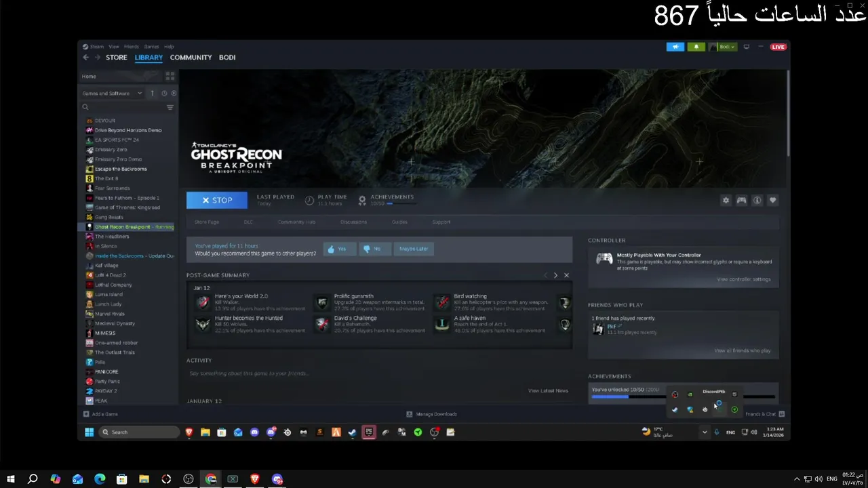The height and width of the screenshot is (488, 868).
Task: Open the DLC link for the game
Action: (248, 222)
